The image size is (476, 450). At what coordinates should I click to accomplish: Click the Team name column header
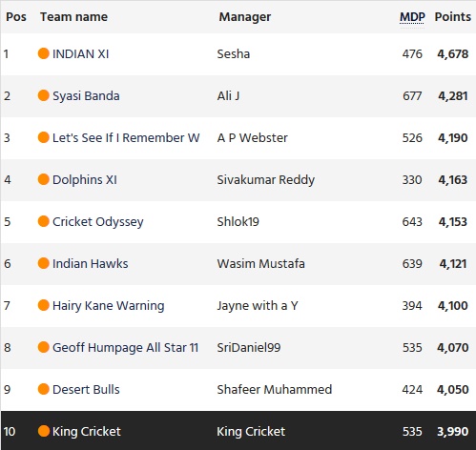click(73, 17)
